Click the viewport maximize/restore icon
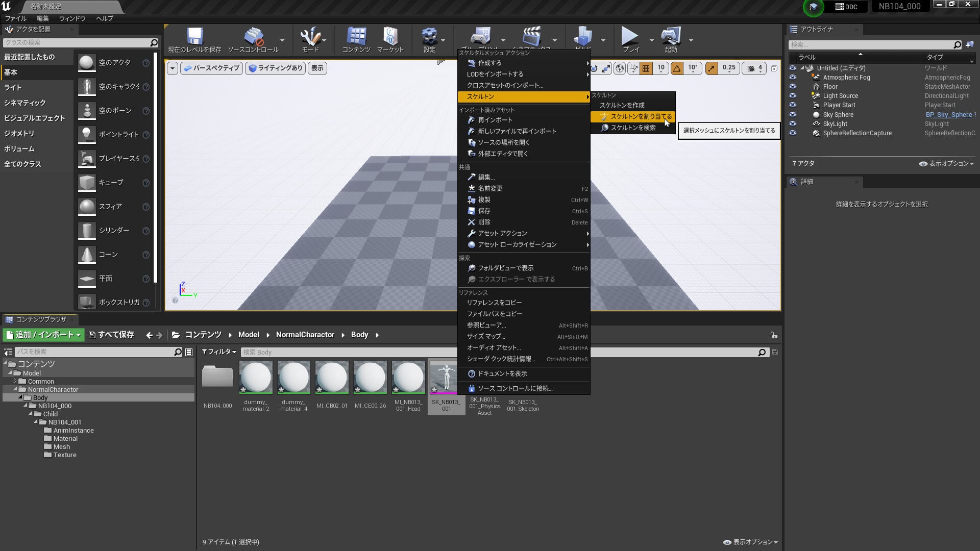The width and height of the screenshot is (980, 551). pyautogui.click(x=774, y=68)
